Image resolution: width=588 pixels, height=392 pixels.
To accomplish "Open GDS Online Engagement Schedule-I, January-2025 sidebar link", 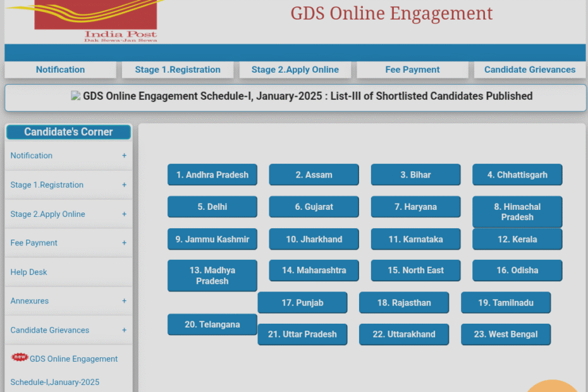I will tap(64, 371).
